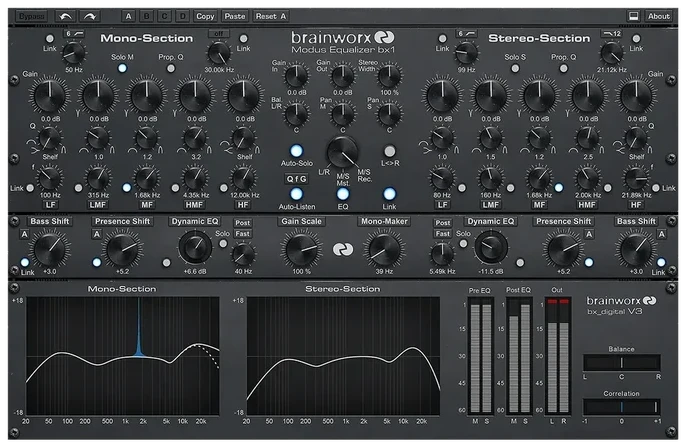Toggle the Bypass button

pos(32,17)
